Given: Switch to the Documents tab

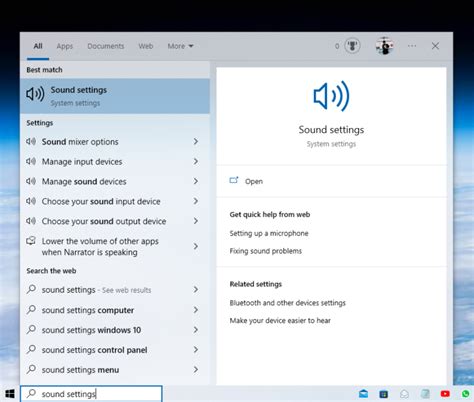Looking at the screenshot, I should [106, 46].
